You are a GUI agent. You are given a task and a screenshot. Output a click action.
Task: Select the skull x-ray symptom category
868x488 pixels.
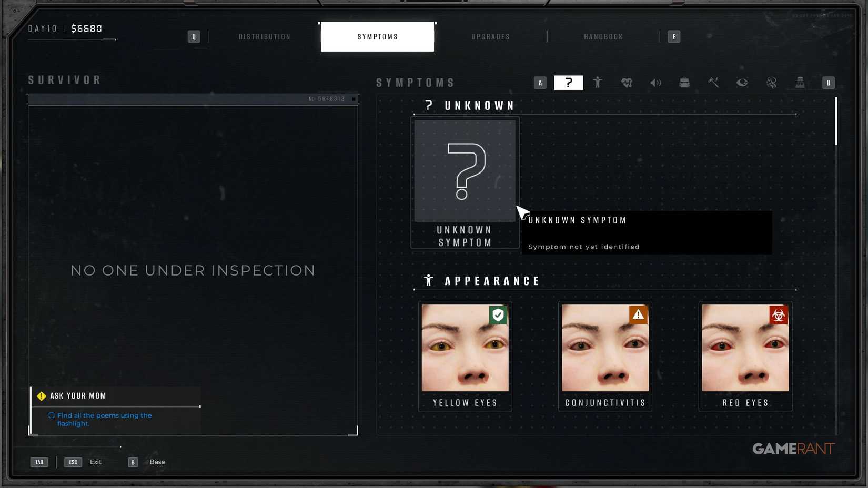pyautogui.click(x=771, y=83)
